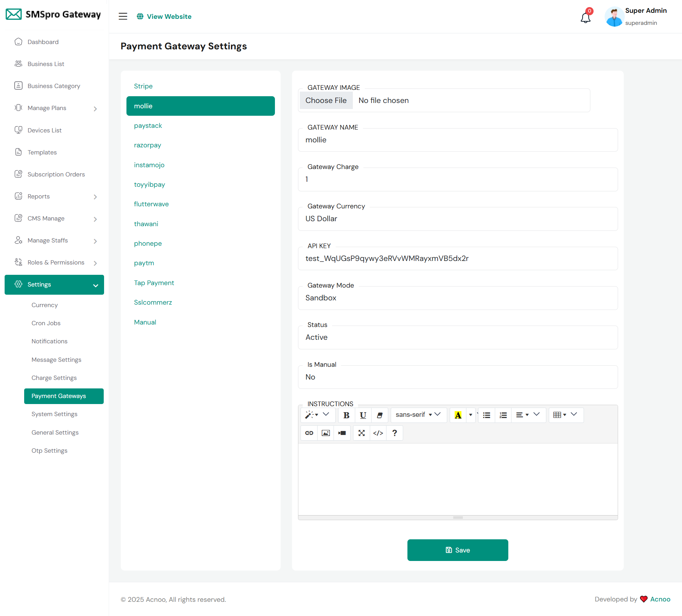
Task: Click the eraser remove-formatting icon
Action: [379, 415]
